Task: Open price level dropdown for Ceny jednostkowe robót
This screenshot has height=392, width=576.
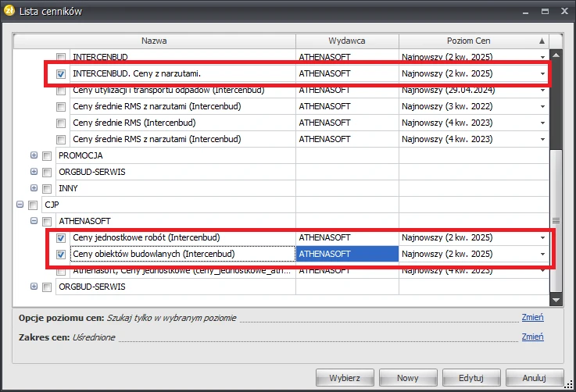Action: click(542, 238)
